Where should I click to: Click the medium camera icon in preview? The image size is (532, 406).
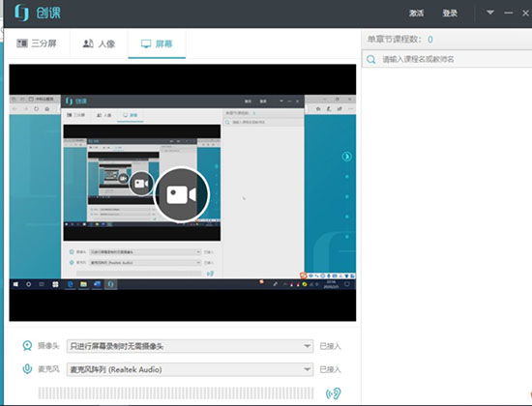point(141,184)
